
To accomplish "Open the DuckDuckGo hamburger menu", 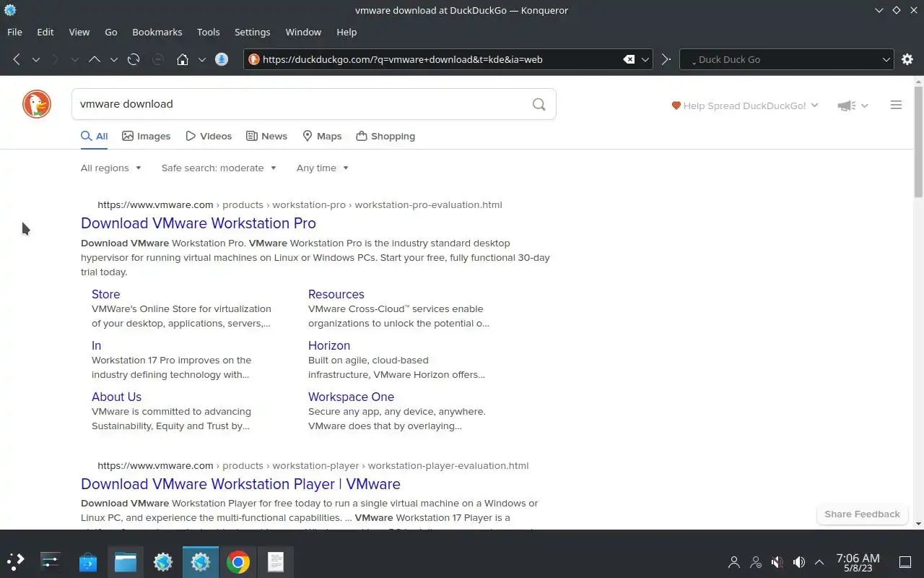I will coord(896,105).
